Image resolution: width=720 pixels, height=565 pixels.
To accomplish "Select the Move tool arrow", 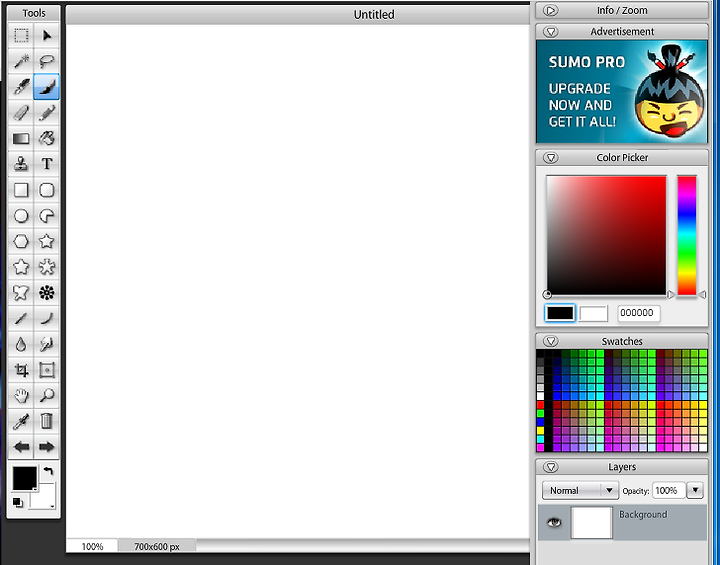I will pyautogui.click(x=46, y=35).
